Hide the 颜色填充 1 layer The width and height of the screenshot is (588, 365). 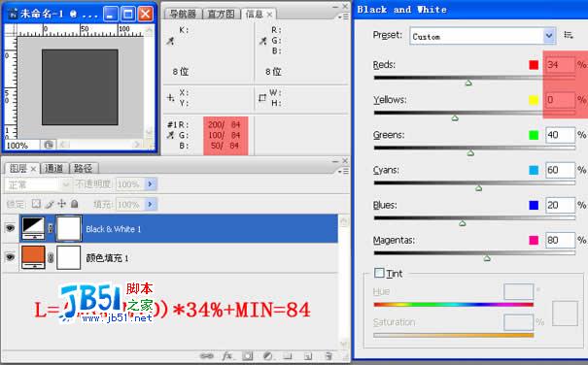[x=10, y=257]
